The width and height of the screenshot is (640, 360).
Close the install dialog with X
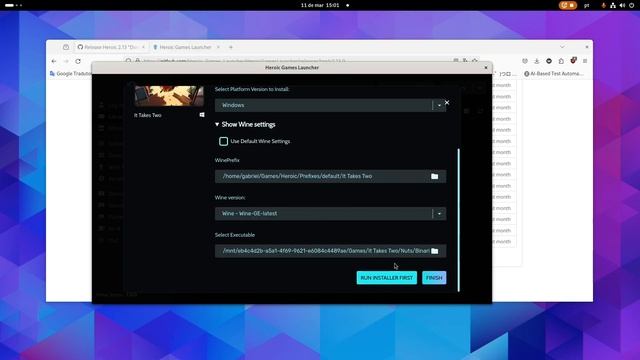[x=447, y=102]
